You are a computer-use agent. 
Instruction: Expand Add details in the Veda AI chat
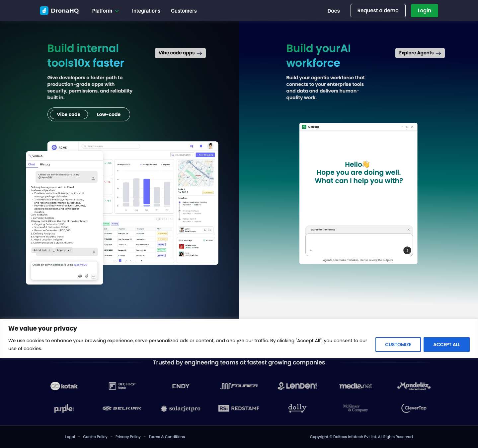[42, 250]
